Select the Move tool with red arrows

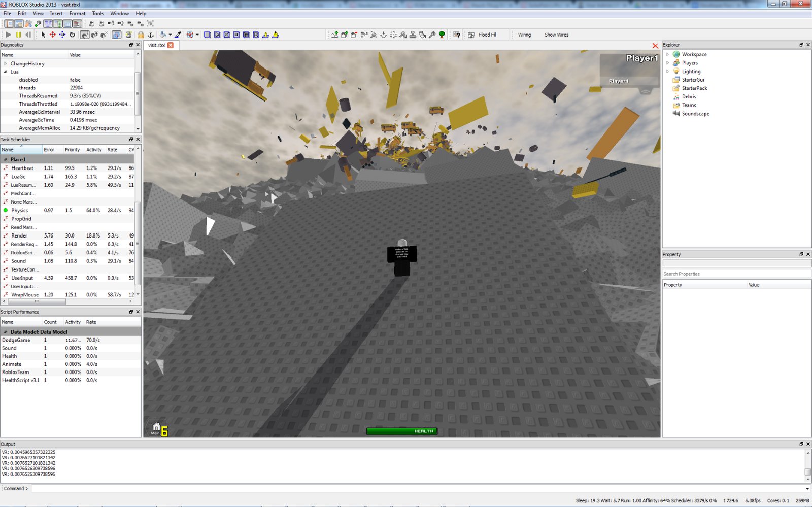pos(52,35)
